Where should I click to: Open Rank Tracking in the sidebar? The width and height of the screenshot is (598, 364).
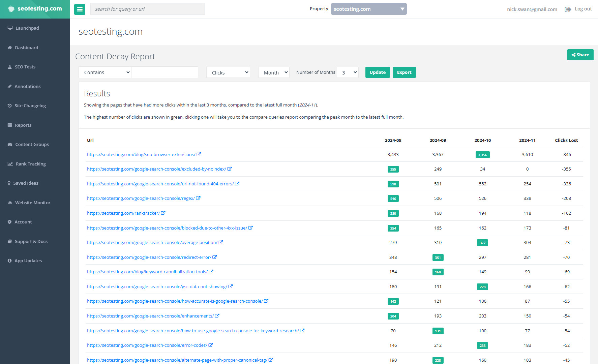tap(31, 164)
